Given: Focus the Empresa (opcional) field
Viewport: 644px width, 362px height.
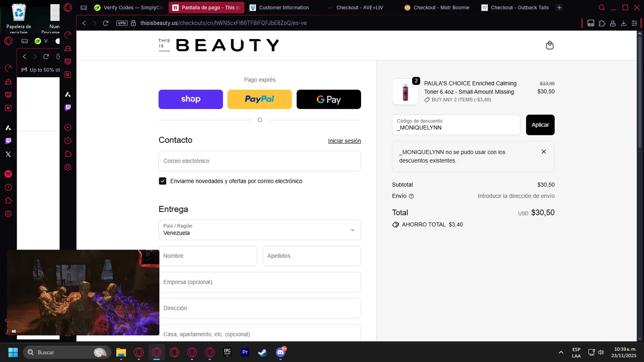Looking at the screenshot, I should point(260,282).
